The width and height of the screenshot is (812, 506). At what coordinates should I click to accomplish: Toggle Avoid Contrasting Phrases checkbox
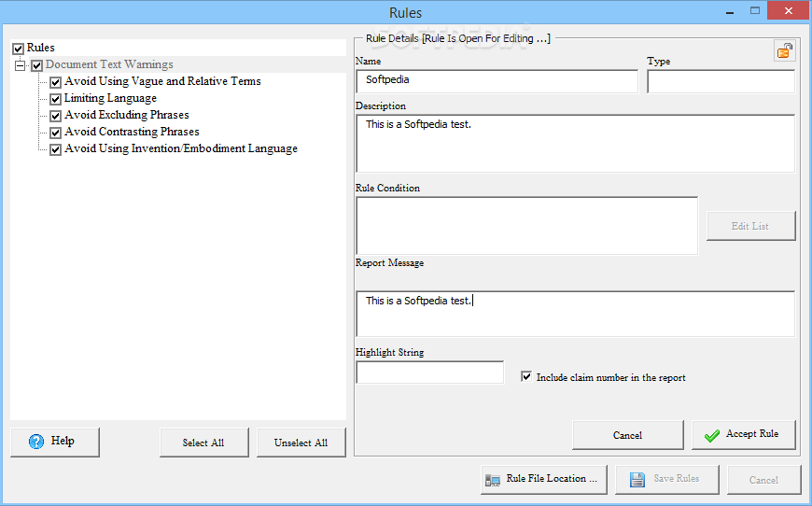55,133
